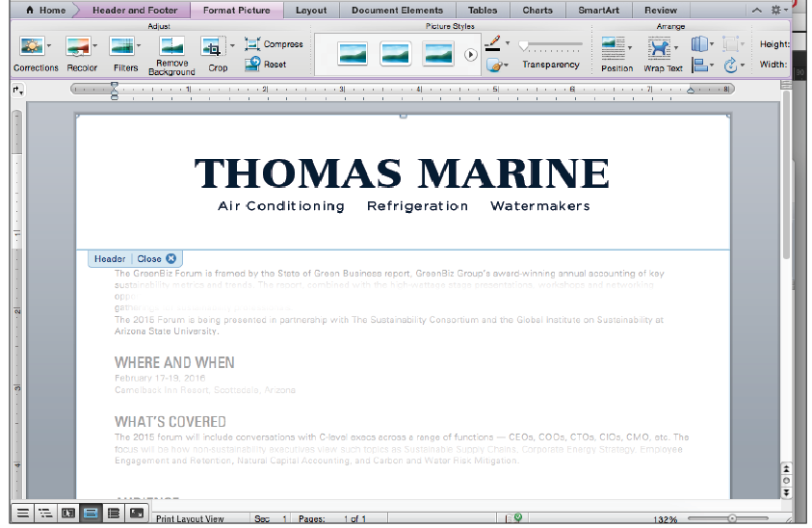The image size is (812, 528).
Task: Open the Review tab
Action: pos(661,10)
